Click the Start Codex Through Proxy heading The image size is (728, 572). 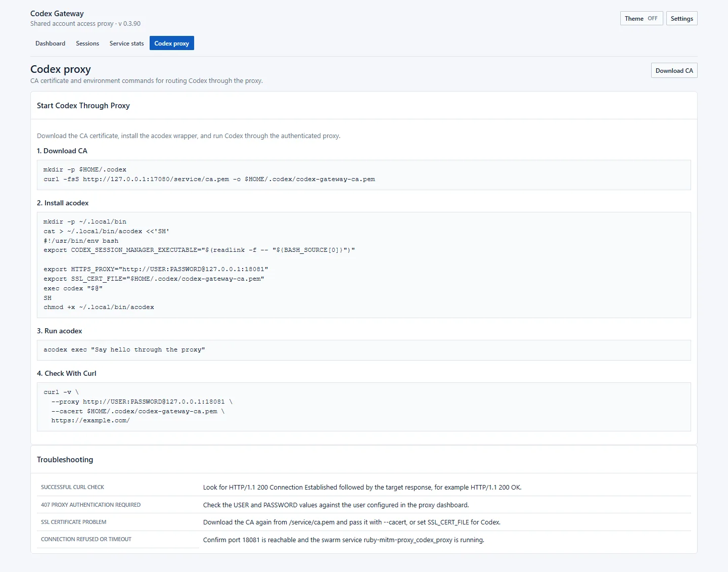(83, 106)
